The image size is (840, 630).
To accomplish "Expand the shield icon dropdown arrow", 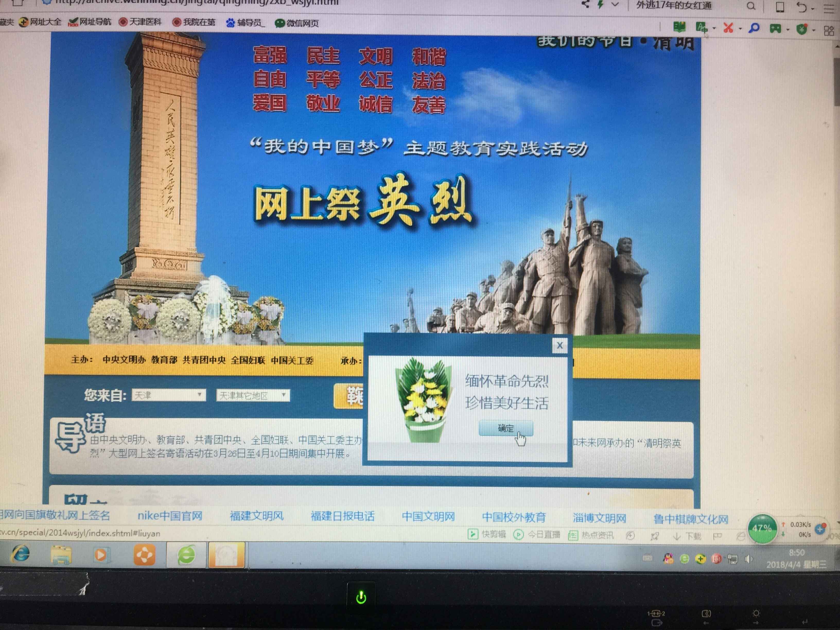I will tap(813, 30).
